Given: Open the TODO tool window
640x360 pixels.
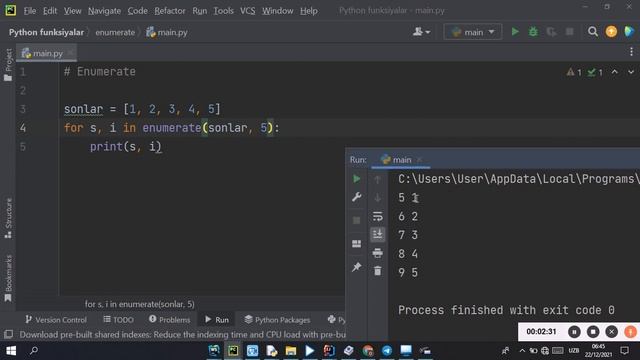Looking at the screenshot, I should (x=118, y=320).
